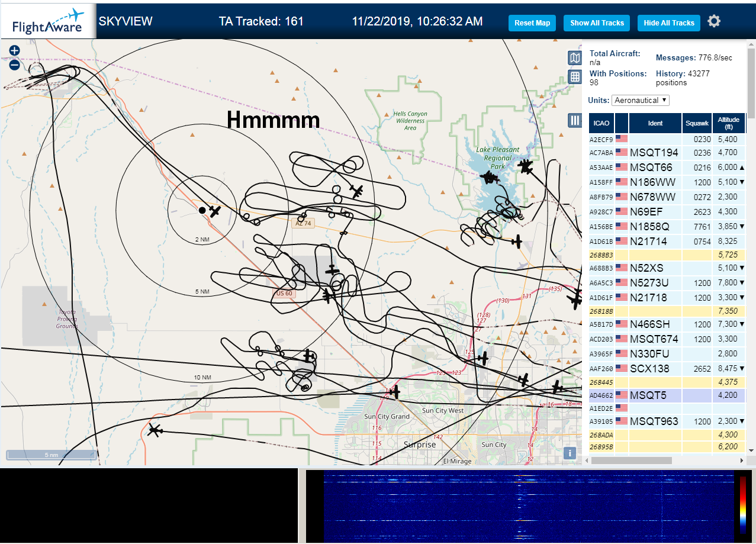Click the map info 'i' icon
This screenshot has height=544, width=756.
point(570,453)
